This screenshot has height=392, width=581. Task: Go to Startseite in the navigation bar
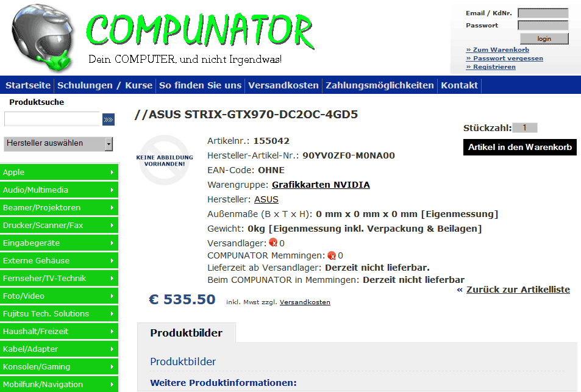[28, 85]
